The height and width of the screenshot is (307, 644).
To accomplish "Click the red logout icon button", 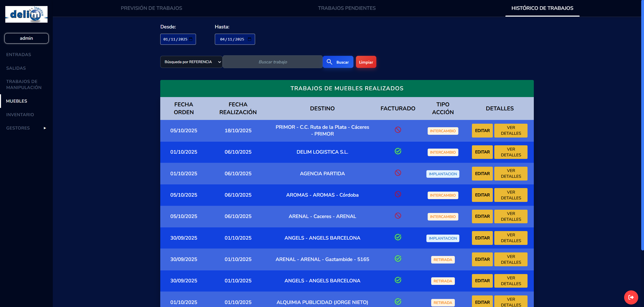I will click(x=631, y=297).
